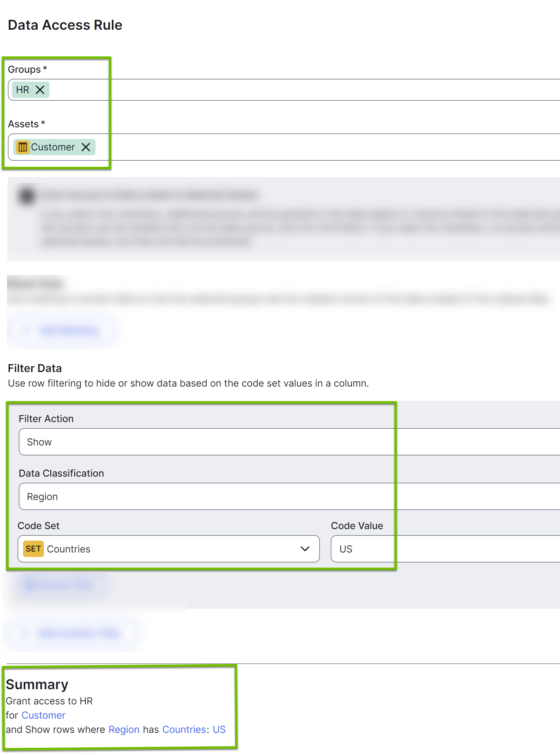Click Countries text in Code Set box
The height and width of the screenshot is (755, 560).
click(x=69, y=549)
